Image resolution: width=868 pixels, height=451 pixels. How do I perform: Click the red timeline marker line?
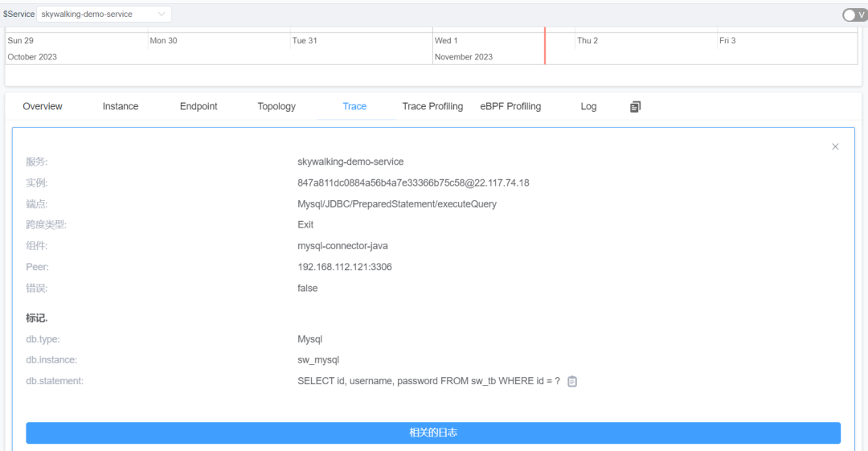coord(545,46)
